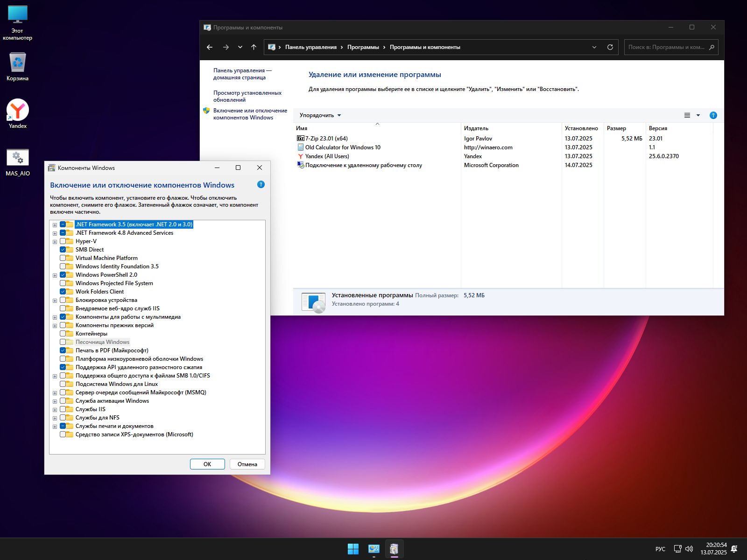747x560 pixels.
Task: Enable Windows Projected File System checkbox
Action: 63,283
